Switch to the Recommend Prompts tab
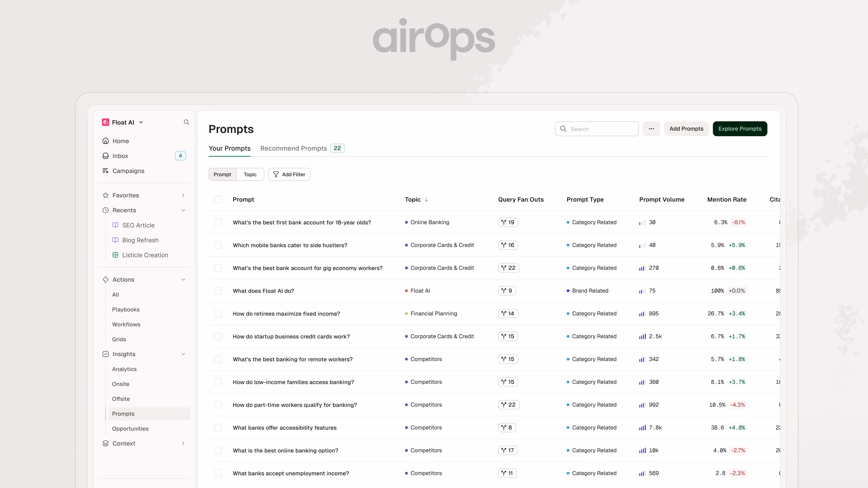 302,148
